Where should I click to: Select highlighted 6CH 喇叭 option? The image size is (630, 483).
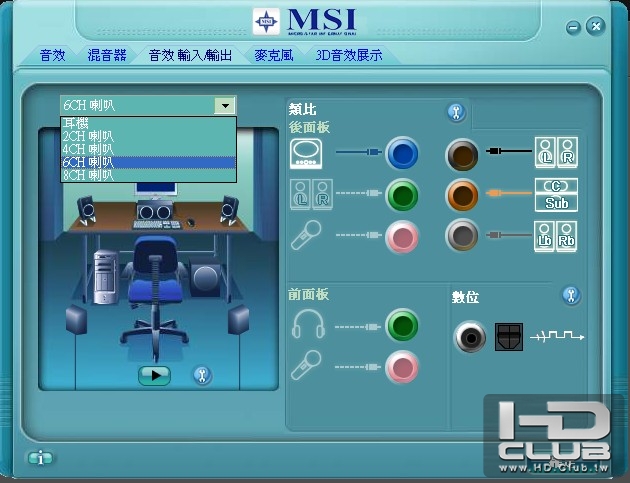coord(148,162)
